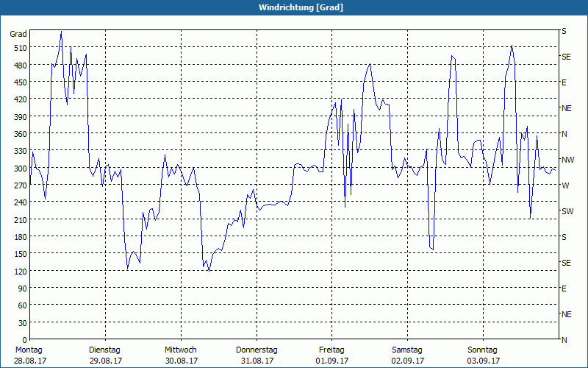Click the 330 degree axis label
The height and width of the screenshot is (368, 588).
click(21, 151)
